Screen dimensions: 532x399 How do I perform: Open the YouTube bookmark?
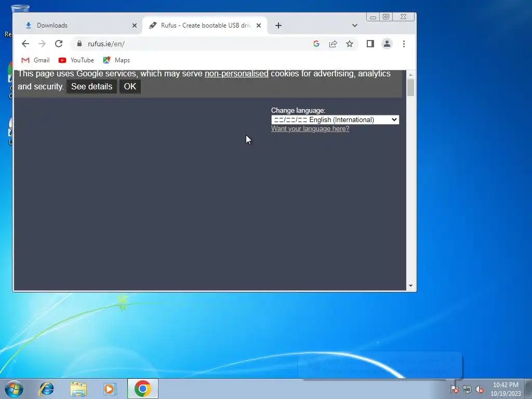coord(76,60)
